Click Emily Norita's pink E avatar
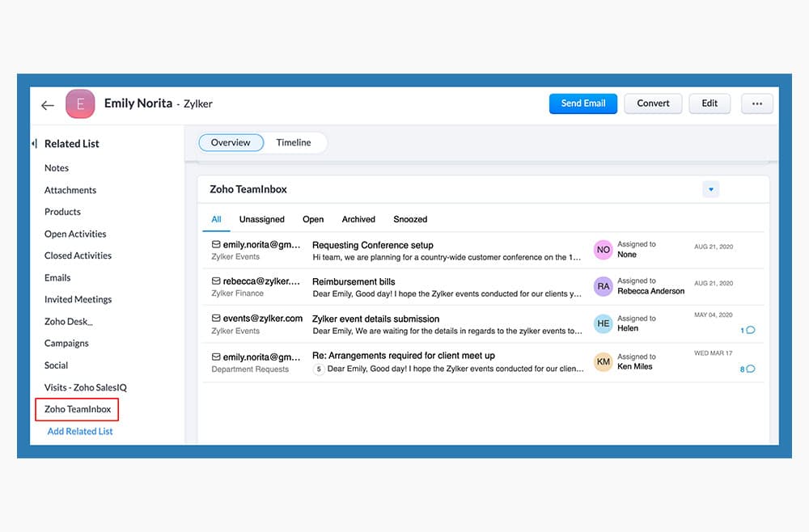The height and width of the screenshot is (532, 809). (x=80, y=103)
